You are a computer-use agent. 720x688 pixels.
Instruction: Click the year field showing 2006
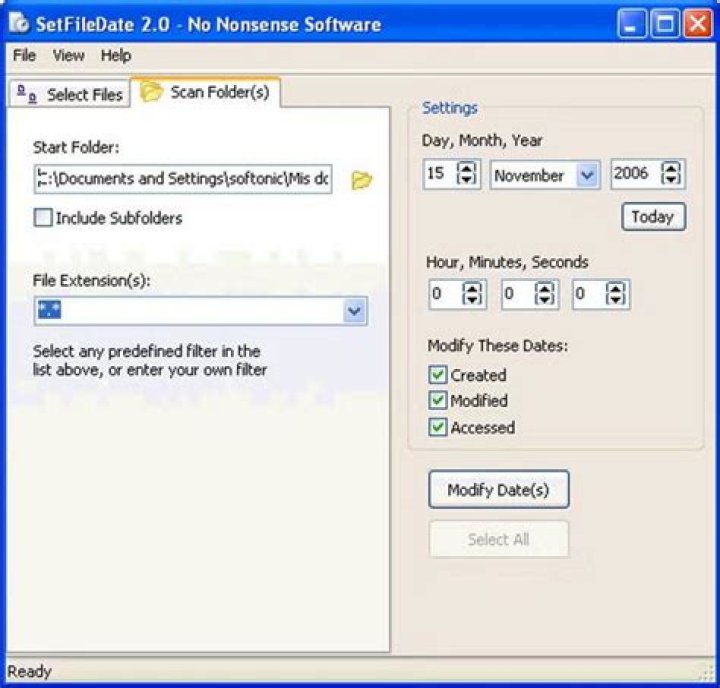pyautogui.click(x=636, y=174)
